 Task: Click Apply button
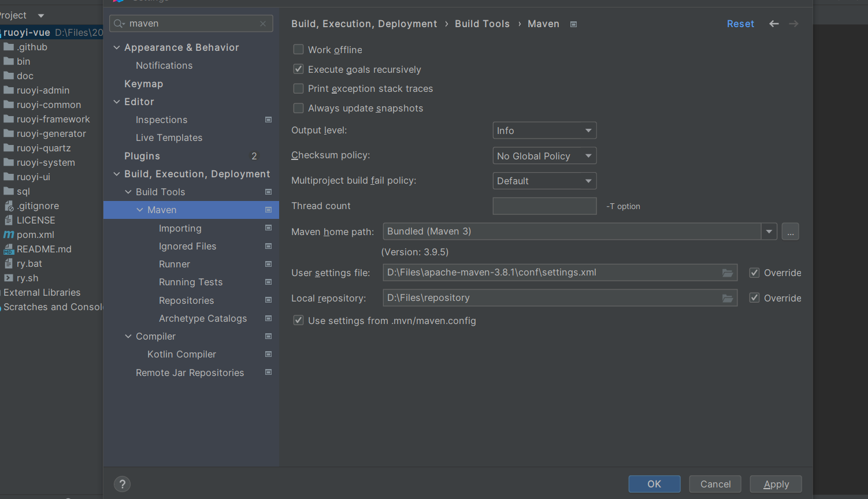tap(776, 484)
